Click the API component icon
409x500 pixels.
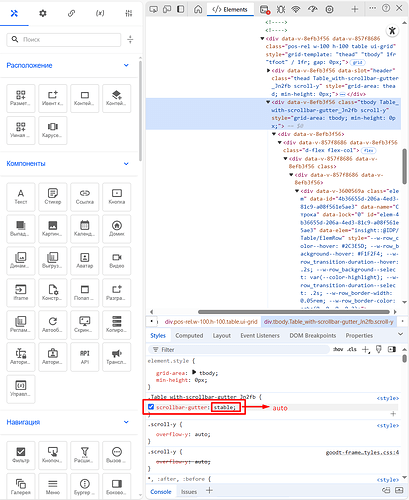tap(85, 357)
